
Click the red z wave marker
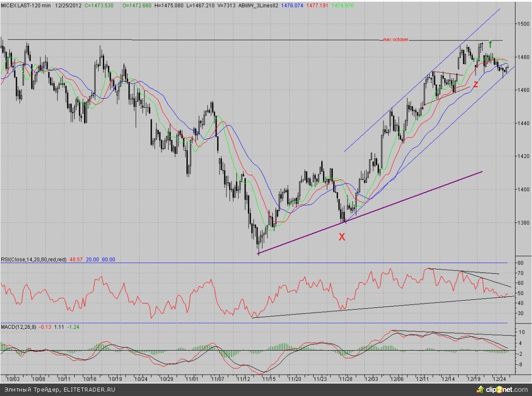click(x=476, y=84)
